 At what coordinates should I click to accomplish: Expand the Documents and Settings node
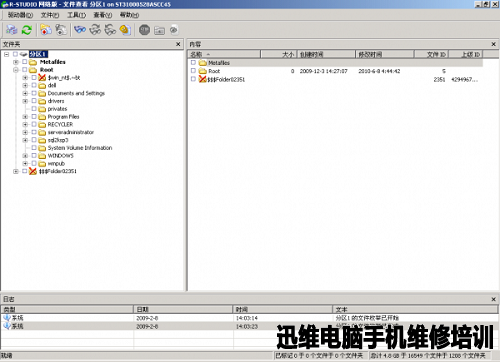click(25, 93)
